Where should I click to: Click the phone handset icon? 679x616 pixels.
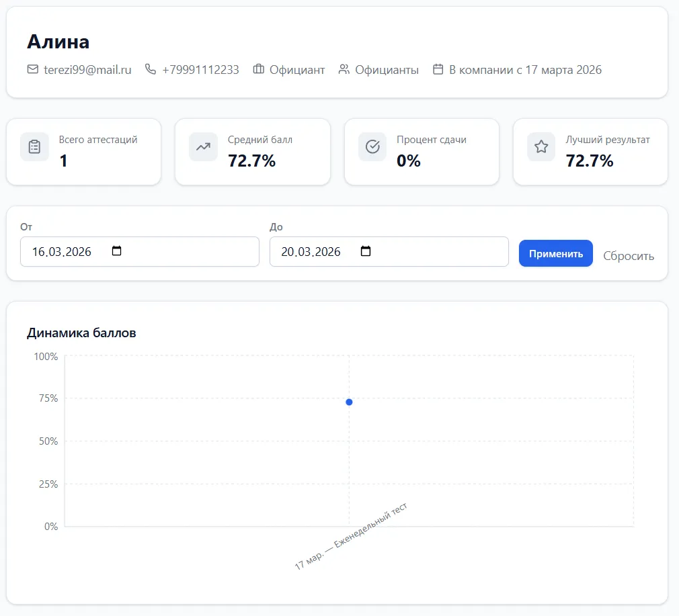tap(151, 69)
